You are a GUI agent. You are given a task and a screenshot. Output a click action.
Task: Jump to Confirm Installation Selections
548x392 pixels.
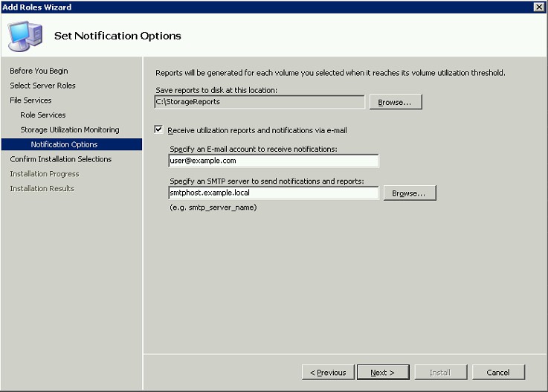(61, 159)
